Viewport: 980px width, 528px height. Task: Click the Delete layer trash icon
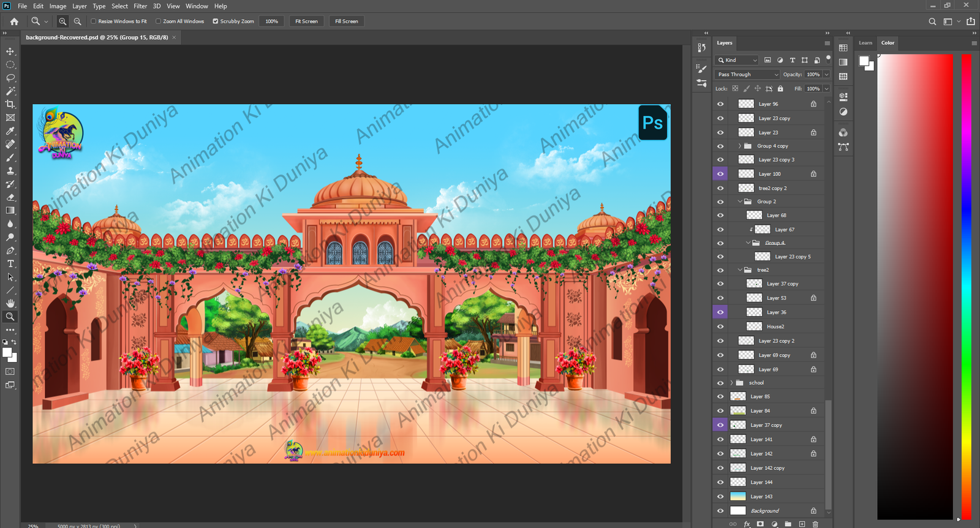[x=815, y=524]
